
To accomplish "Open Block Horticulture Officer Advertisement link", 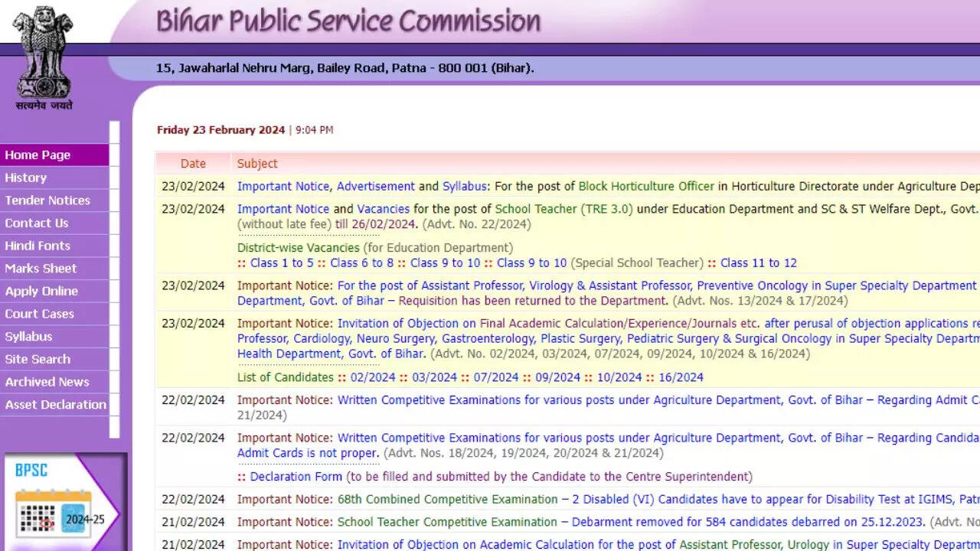I will coord(375,186).
